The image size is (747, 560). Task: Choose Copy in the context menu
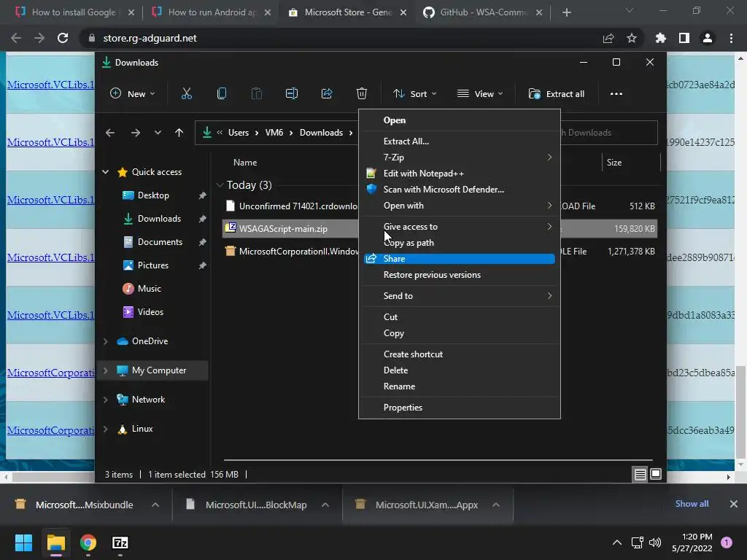coord(460,333)
